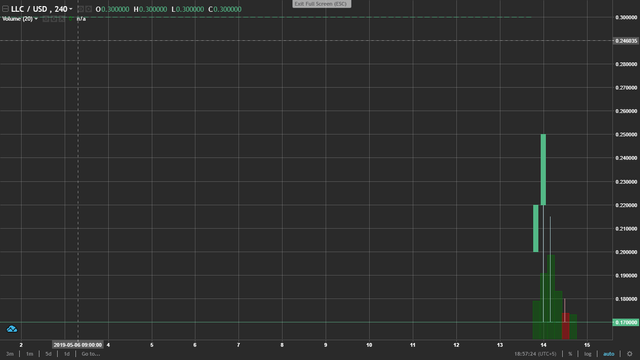Click the cloud logo icon on the chart
Screen dimensions: 640x360
pyautogui.click(x=12, y=329)
